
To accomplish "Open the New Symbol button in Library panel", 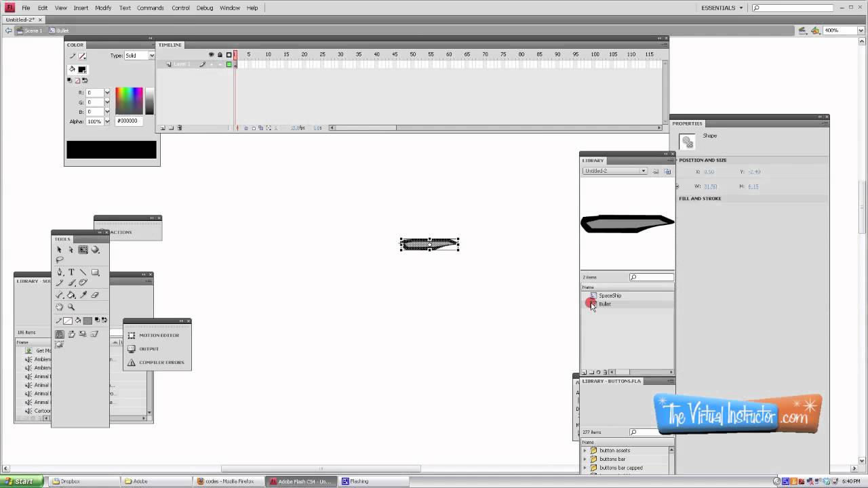I will click(x=584, y=371).
